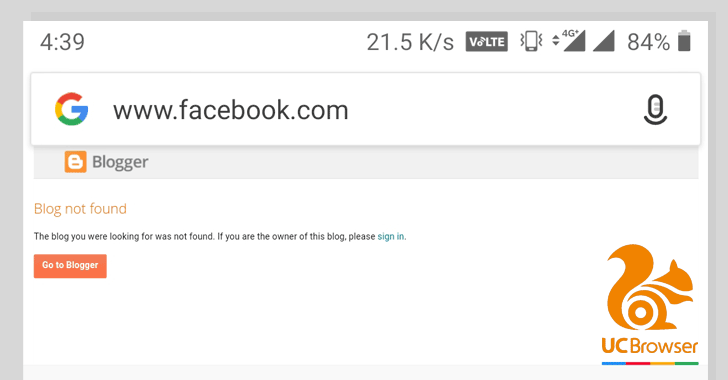Viewport: 728px width, 380px height.
Task: Click the multicolor bar under UC Browser
Action: tap(650, 363)
